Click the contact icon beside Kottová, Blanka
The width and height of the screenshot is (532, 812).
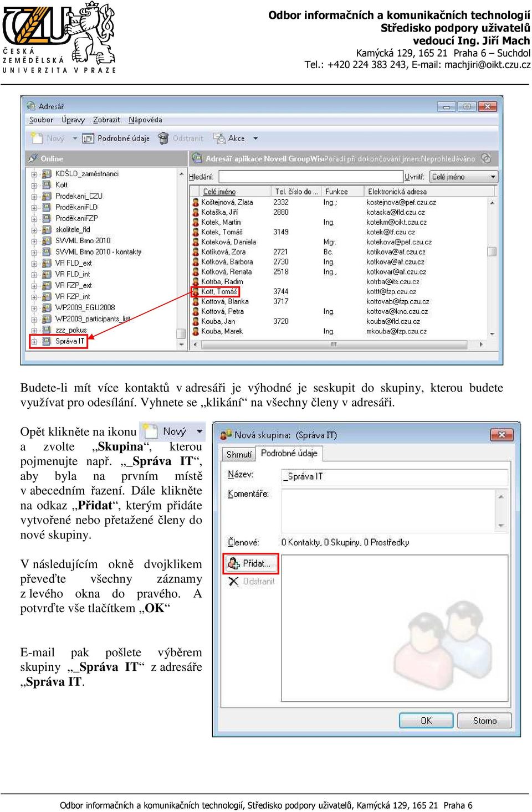tap(196, 302)
